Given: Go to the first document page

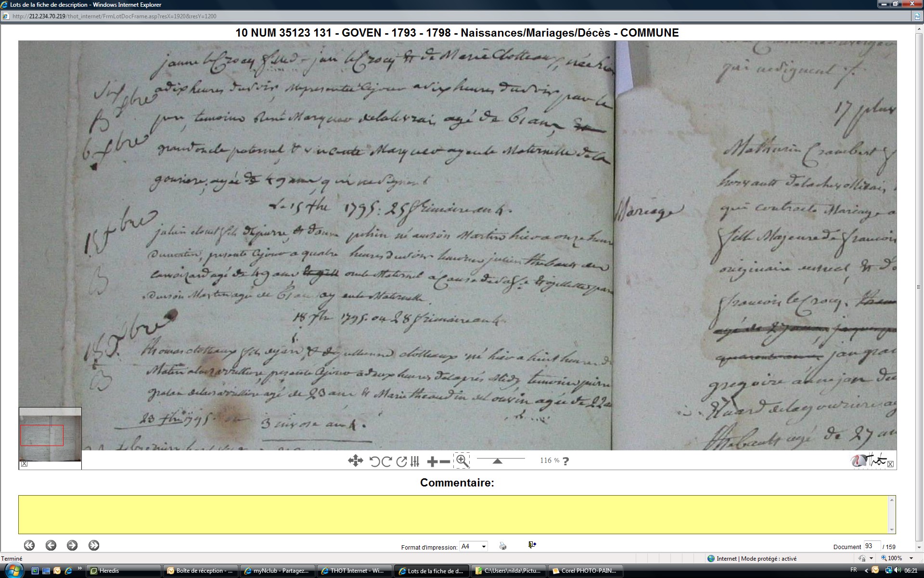Looking at the screenshot, I should coord(29,545).
